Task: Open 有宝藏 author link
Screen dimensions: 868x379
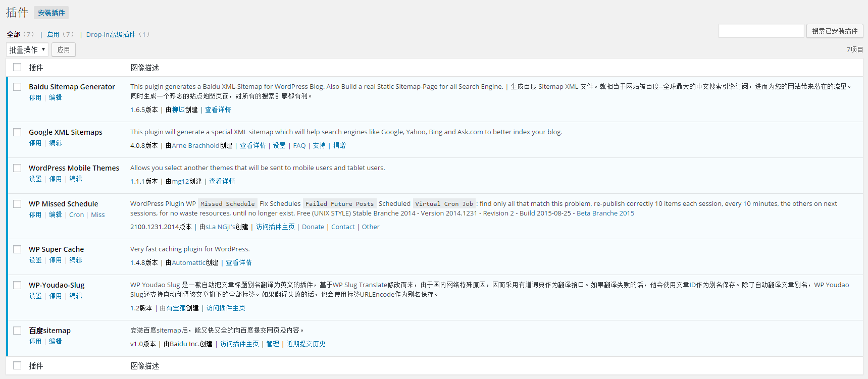Action: (176, 308)
